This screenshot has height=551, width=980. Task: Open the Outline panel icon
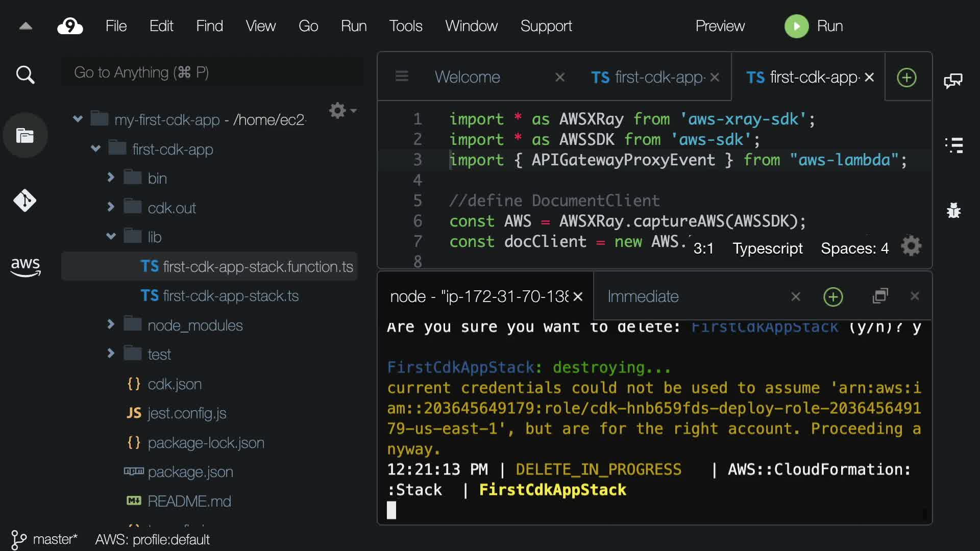coord(953,145)
